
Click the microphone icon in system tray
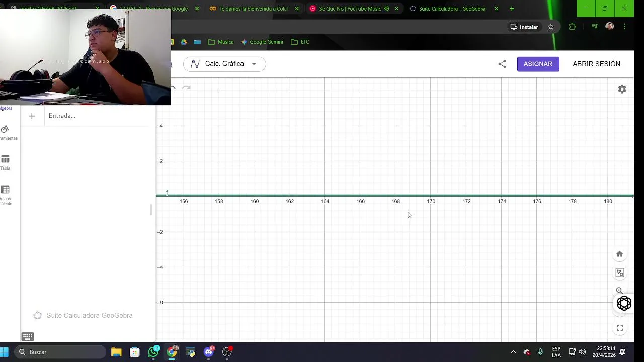click(540, 352)
